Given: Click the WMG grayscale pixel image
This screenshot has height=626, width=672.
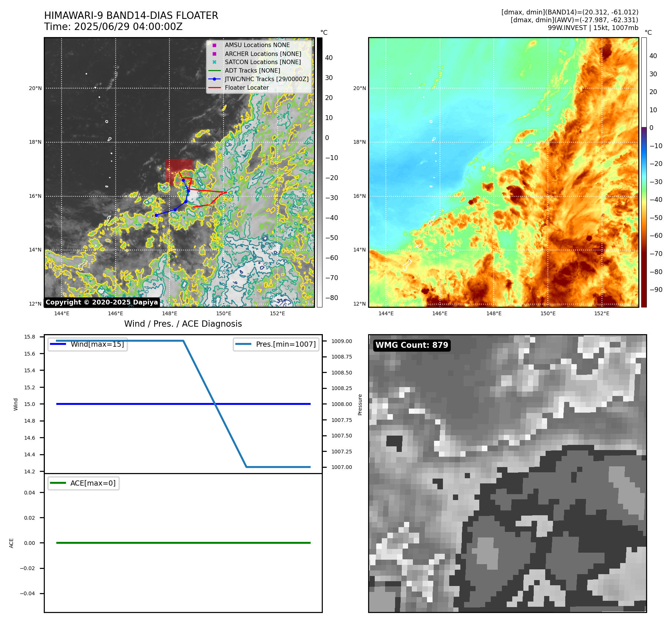Looking at the screenshot, I should [x=507, y=473].
